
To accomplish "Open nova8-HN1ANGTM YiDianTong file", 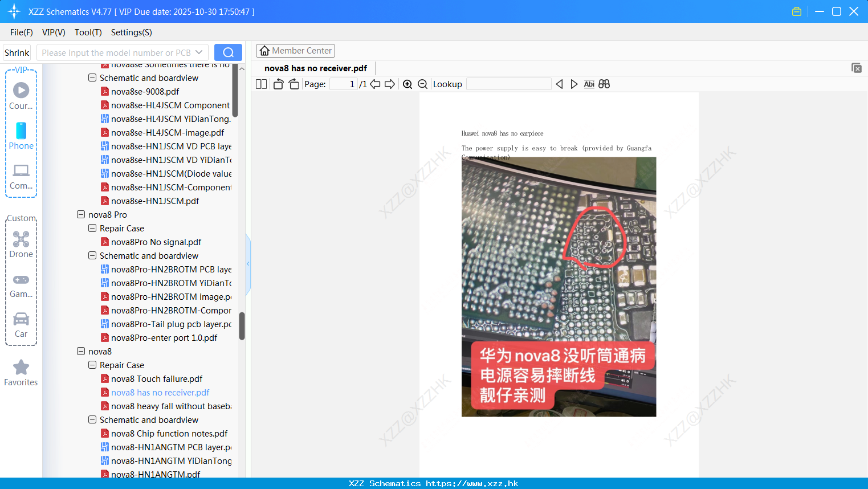I will [x=171, y=461].
